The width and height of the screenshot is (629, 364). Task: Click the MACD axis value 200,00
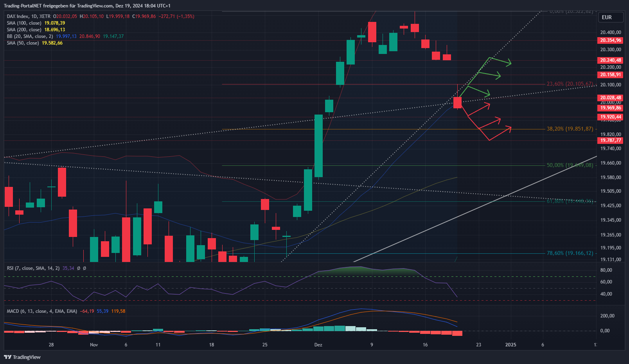[607, 316]
